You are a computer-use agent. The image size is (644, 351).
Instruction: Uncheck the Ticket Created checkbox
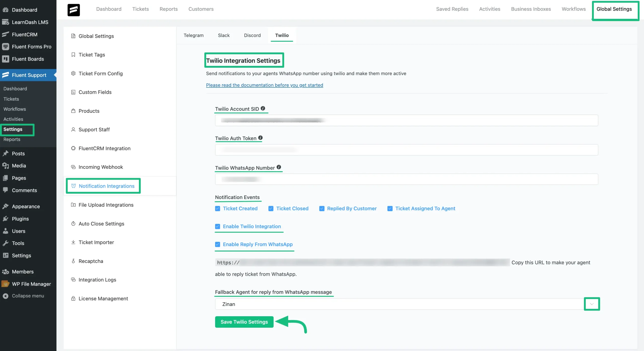point(218,209)
